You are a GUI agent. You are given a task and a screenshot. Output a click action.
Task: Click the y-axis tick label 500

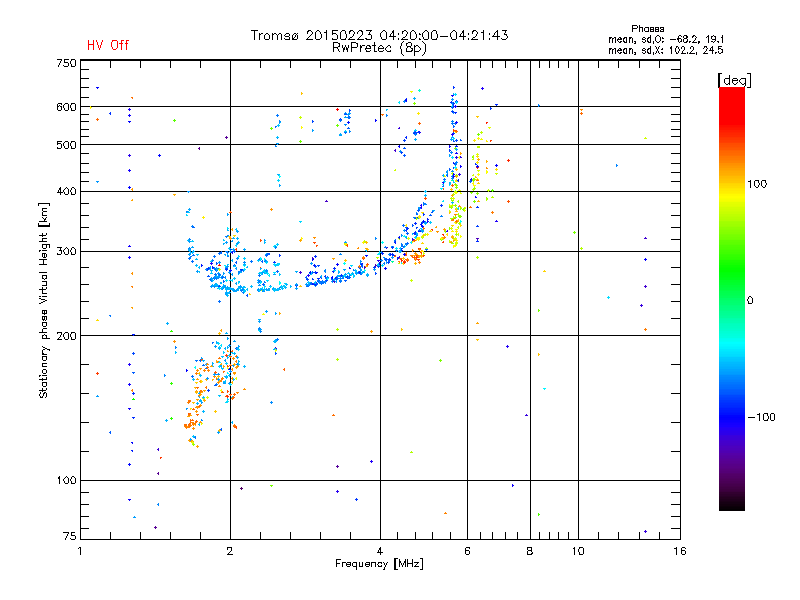point(66,145)
